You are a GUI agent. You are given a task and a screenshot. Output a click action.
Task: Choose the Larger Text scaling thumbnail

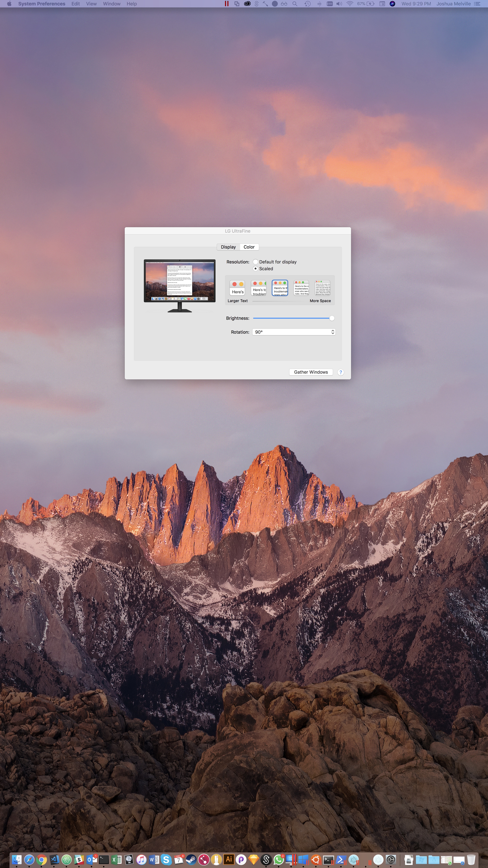coord(237,288)
